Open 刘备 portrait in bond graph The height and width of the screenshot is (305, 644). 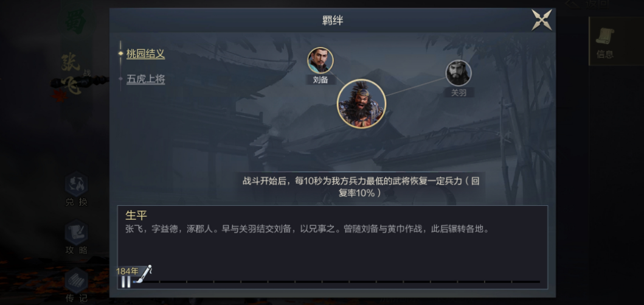tap(320, 60)
